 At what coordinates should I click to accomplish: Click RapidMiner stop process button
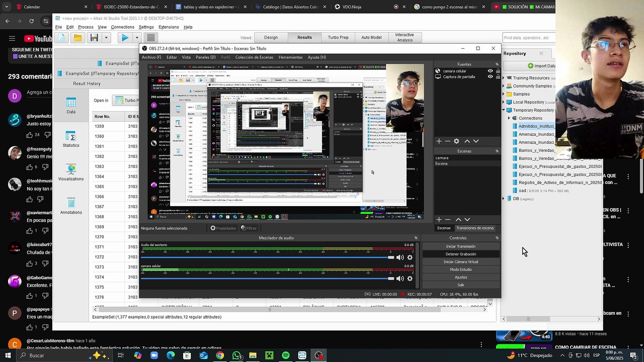point(150,38)
